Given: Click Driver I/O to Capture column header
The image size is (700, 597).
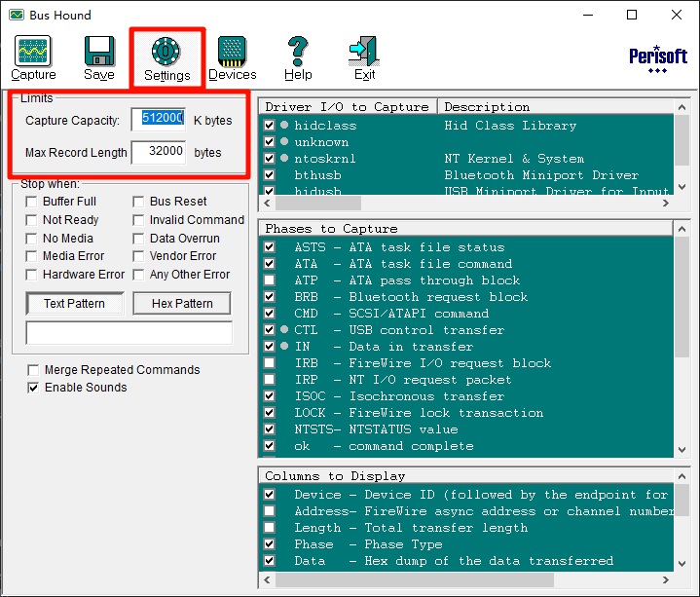Looking at the screenshot, I should (x=348, y=107).
